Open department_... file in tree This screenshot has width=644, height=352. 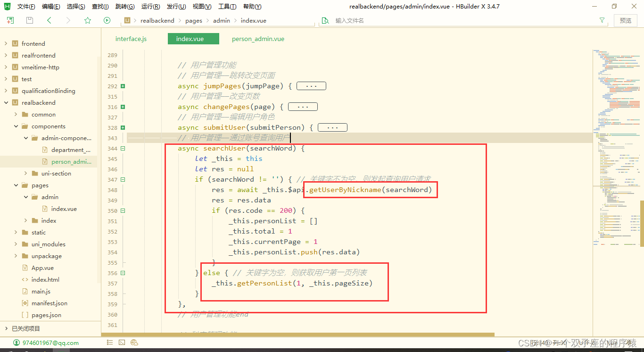[71, 150]
